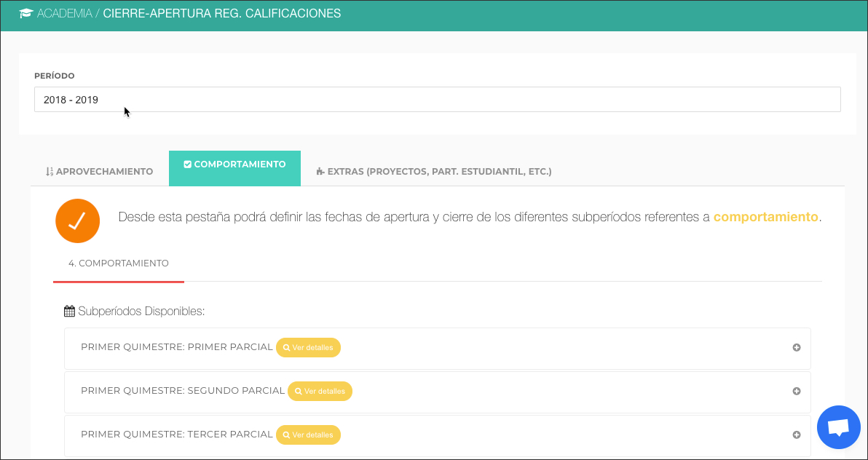This screenshot has height=460, width=868.
Task: Switch to the Aprovechamiento tab
Action: click(x=100, y=172)
